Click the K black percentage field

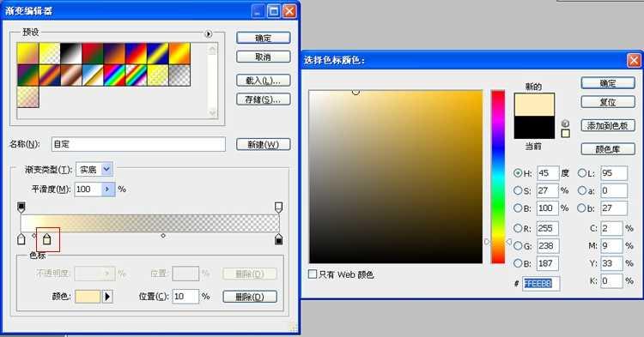(611, 281)
